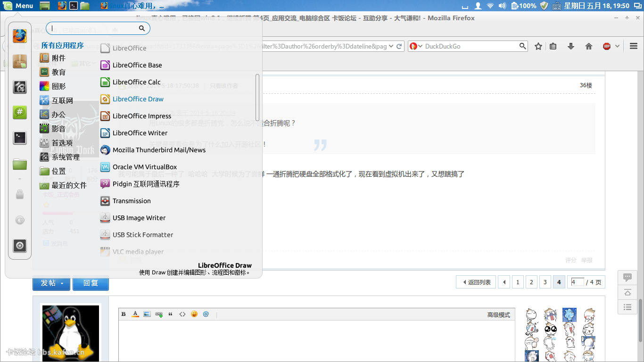This screenshot has height=362, width=644.
Task: Open the volume tray indicator
Action: click(x=502, y=6)
